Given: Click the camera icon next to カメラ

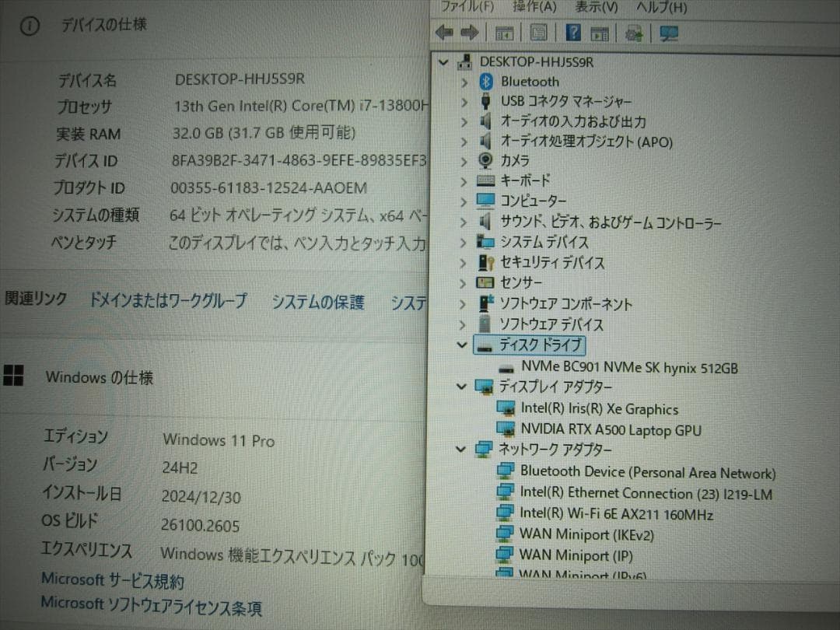Looking at the screenshot, I should 485,161.
